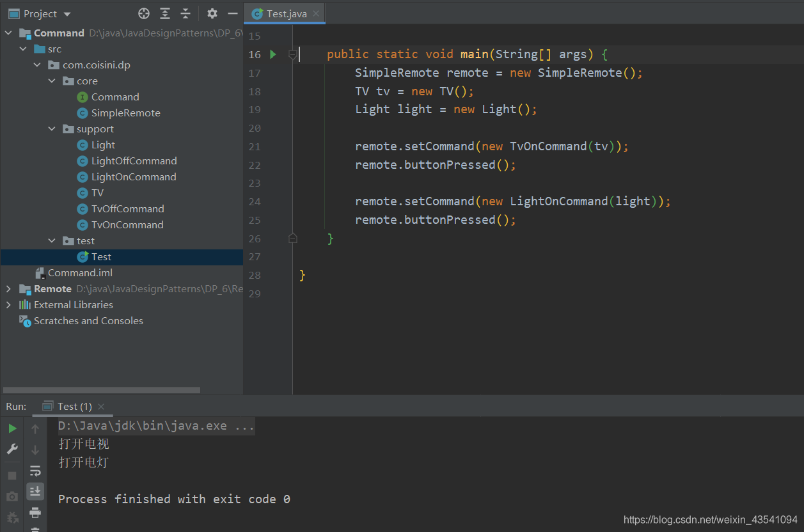Select Light class in project tree
The image size is (804, 532).
pyautogui.click(x=103, y=145)
